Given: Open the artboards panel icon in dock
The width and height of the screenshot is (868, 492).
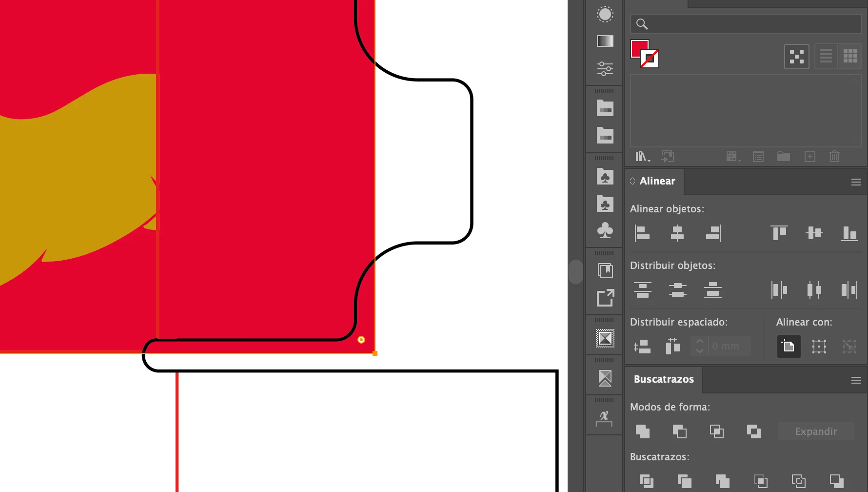Looking at the screenshot, I should [605, 270].
